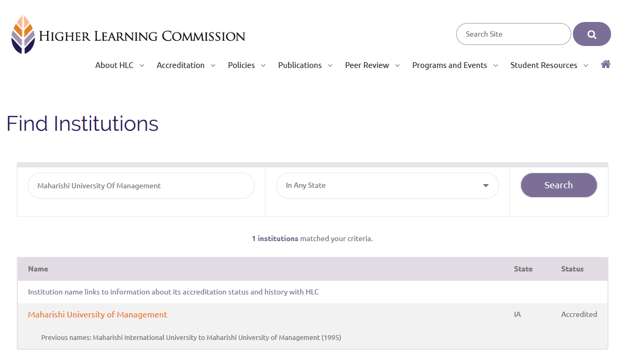This screenshot has height=364, width=620.
Task: Click the 'Institution name links to information' note
Action: tap(173, 292)
